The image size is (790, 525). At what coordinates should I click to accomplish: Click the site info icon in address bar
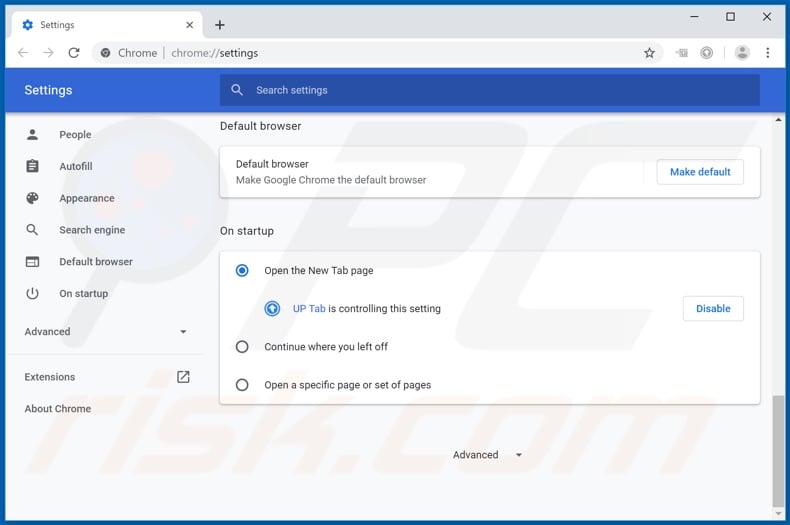(105, 53)
